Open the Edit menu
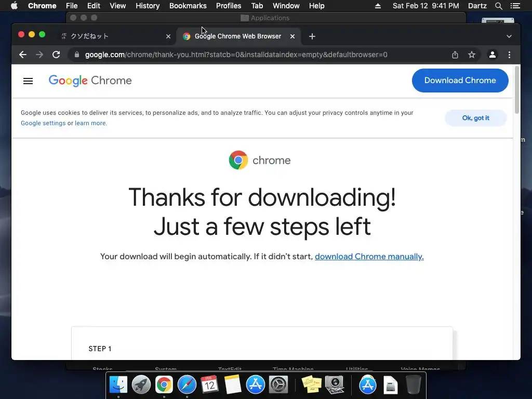532x399 pixels. coord(94,6)
